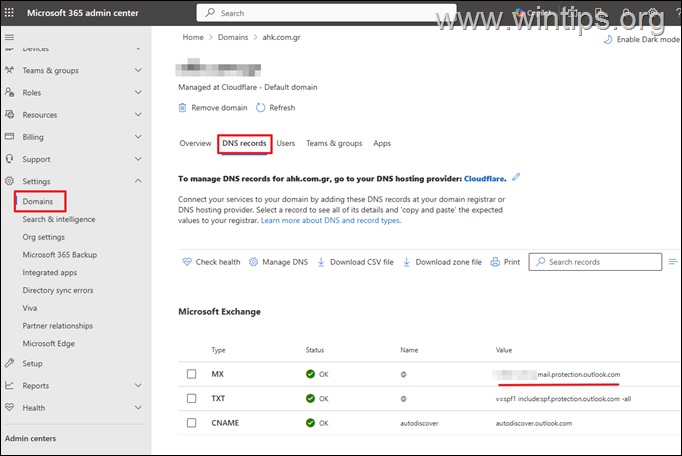Click the pencil edit icon beside Cloudflare

[516, 177]
